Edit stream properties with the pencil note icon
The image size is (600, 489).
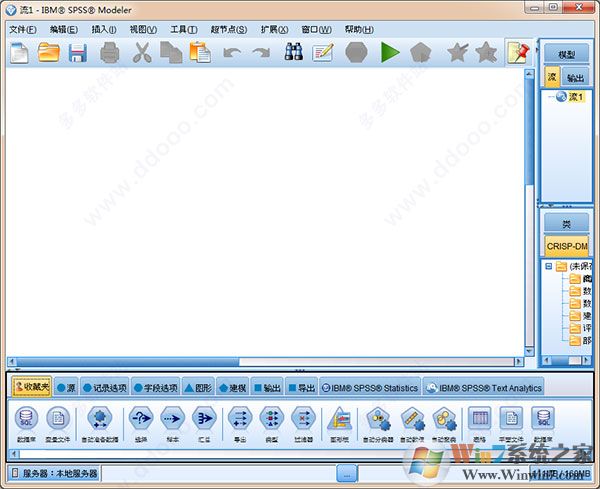point(323,53)
